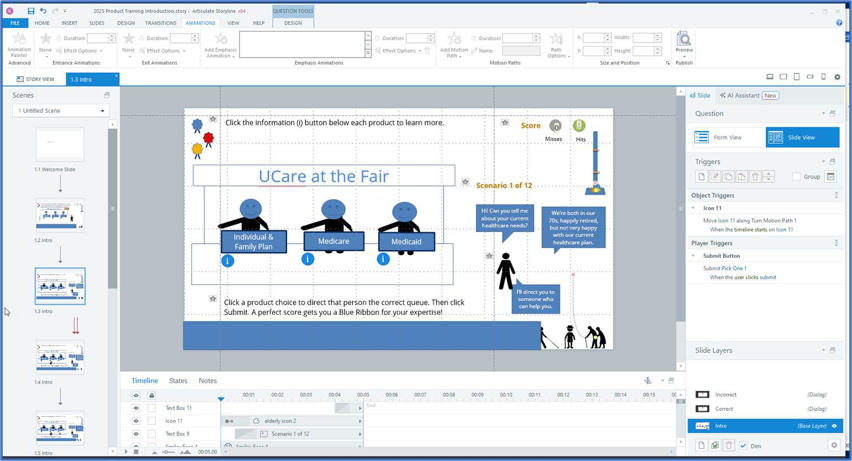Image resolution: width=852 pixels, height=461 pixels.
Task: Adjust the timeline zoom slider
Action: [170, 452]
